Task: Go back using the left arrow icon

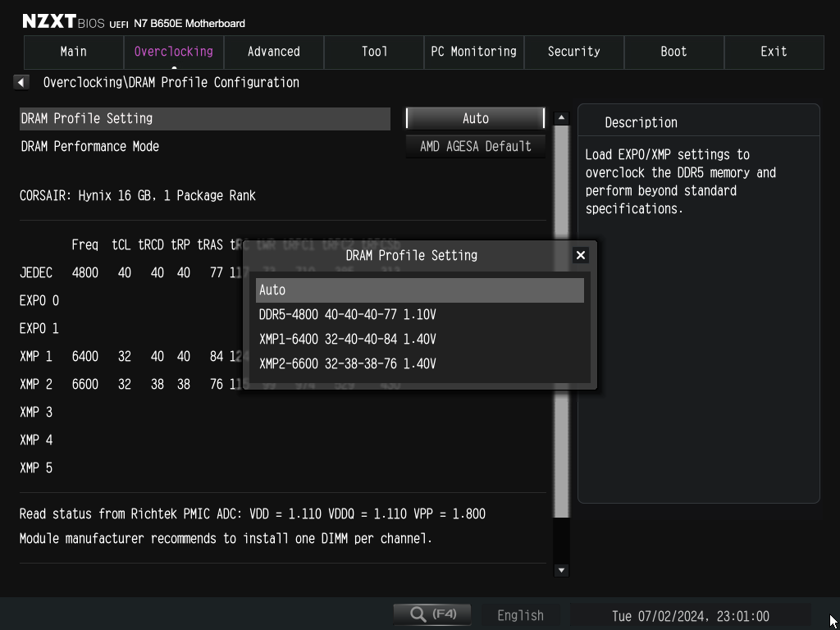Action: (21, 83)
